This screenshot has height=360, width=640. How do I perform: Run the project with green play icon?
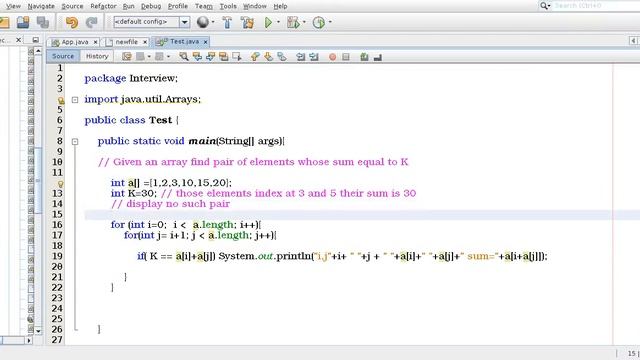(268, 22)
